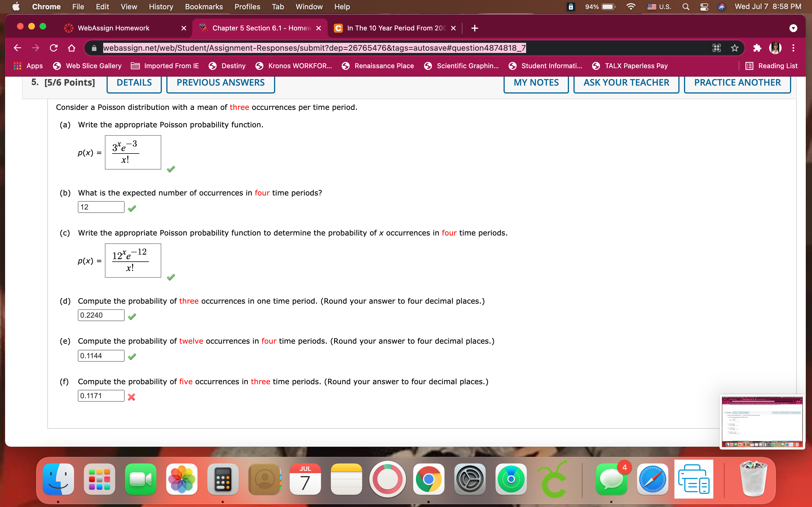Expand the Imported From IE bookmarks folder
The image size is (812, 507).
click(165, 66)
